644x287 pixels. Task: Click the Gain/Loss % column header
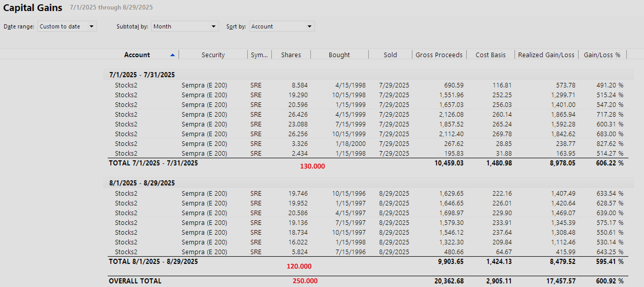pyautogui.click(x=602, y=55)
